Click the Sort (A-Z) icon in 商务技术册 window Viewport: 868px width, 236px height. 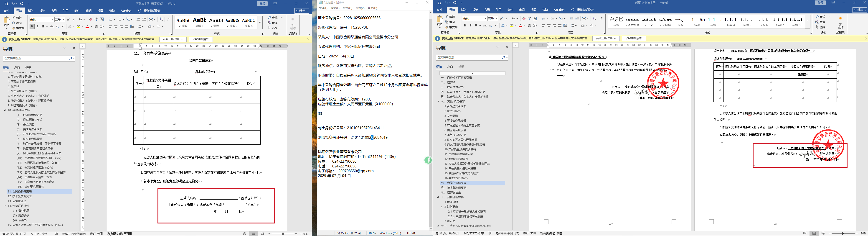pos(161,20)
